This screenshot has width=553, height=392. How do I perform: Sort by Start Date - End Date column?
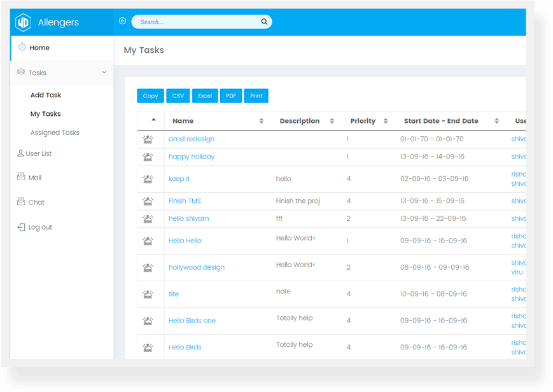pos(496,121)
